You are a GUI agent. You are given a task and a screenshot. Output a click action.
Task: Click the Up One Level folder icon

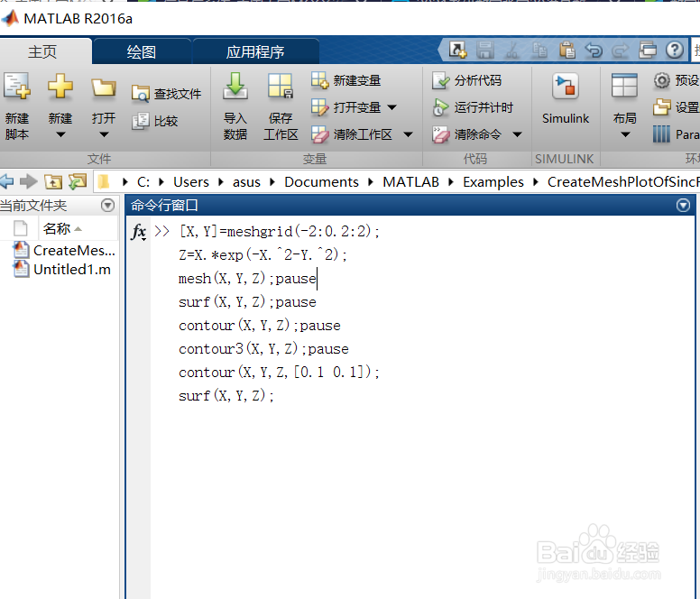pyautogui.click(x=53, y=181)
